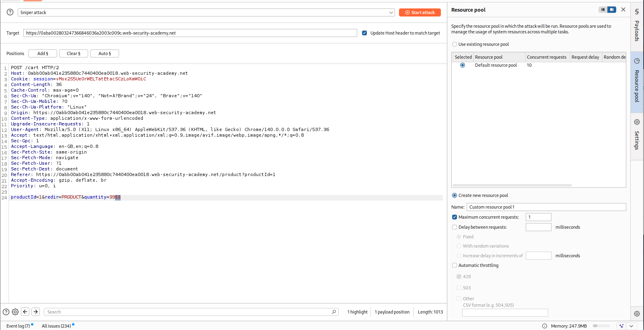Click the memory info icon
The width and height of the screenshot is (644, 330).
coord(545,326)
